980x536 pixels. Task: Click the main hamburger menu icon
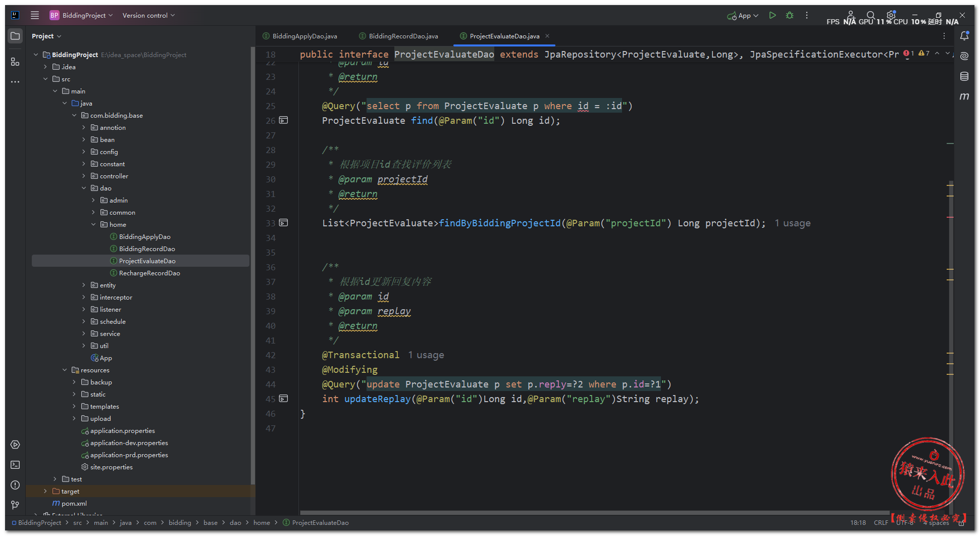[35, 15]
